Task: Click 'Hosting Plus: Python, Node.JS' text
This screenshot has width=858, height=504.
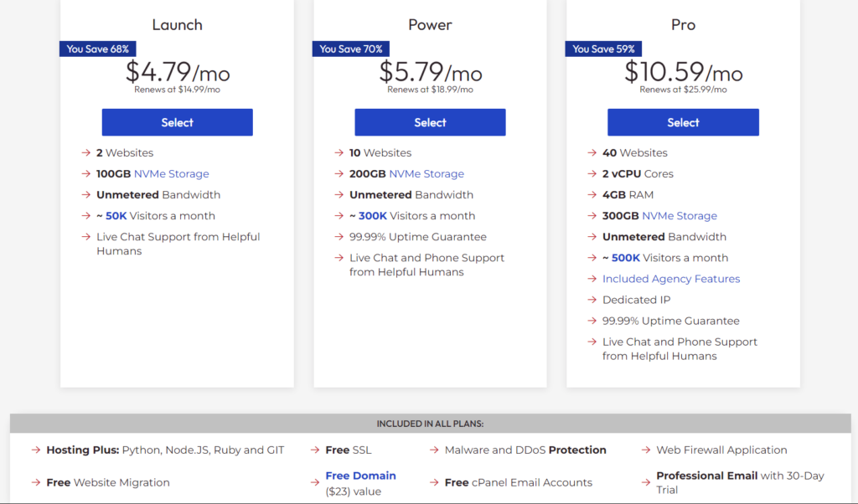Action: coord(165,450)
